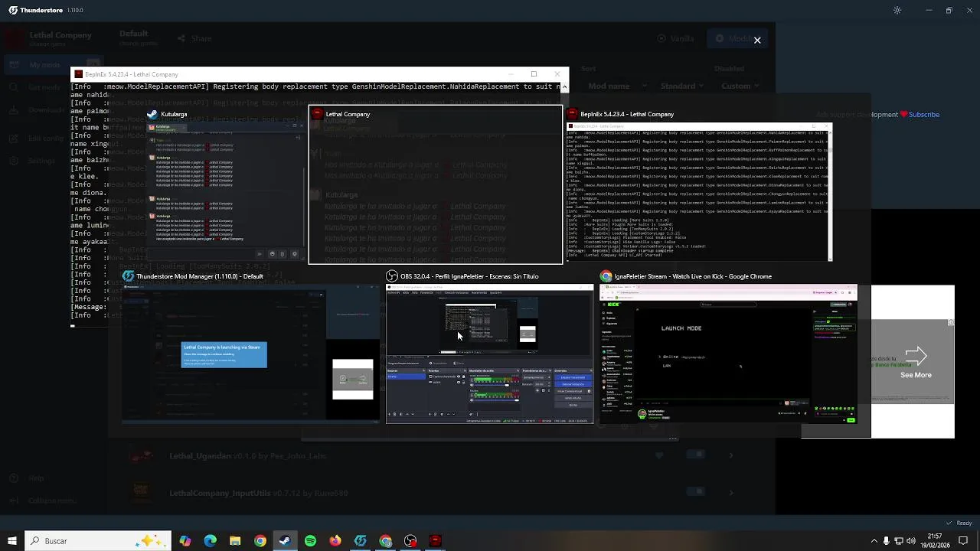The width and height of the screenshot is (980, 551).
Task: Launch Vanilla in Thunderstore
Action: click(676, 38)
